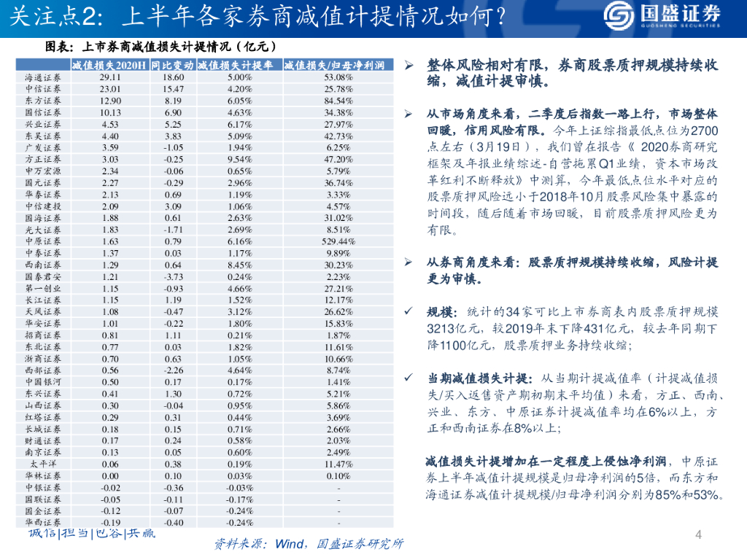This screenshot has width=747, height=560.
Task: Click the 中信建投 row label
Action: click(43, 206)
